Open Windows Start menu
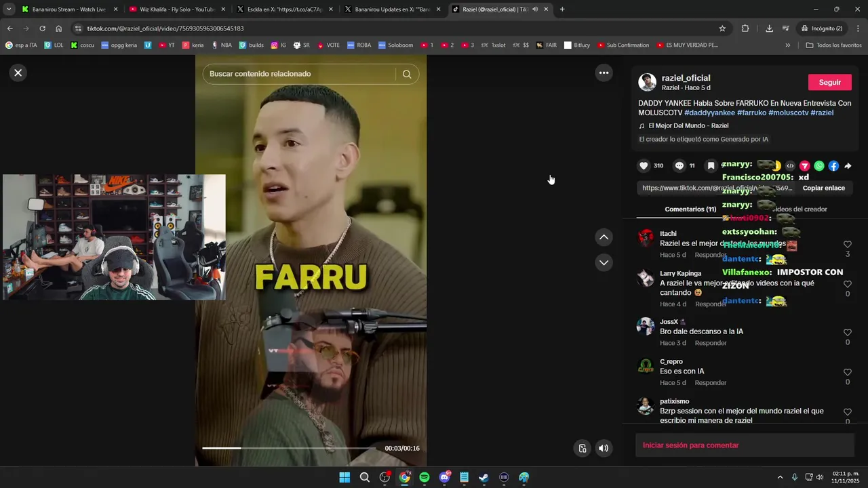The width and height of the screenshot is (868, 488). [x=344, y=477]
